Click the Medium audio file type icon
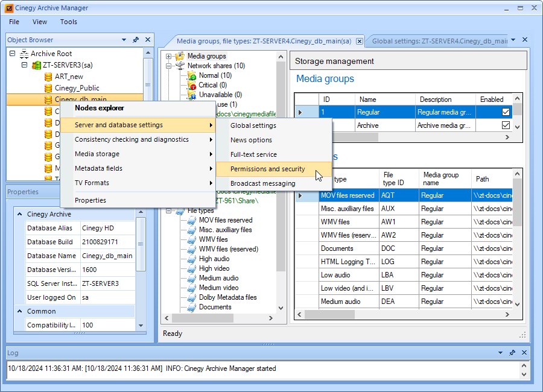Screen dimensions: 543x392 [191, 278]
